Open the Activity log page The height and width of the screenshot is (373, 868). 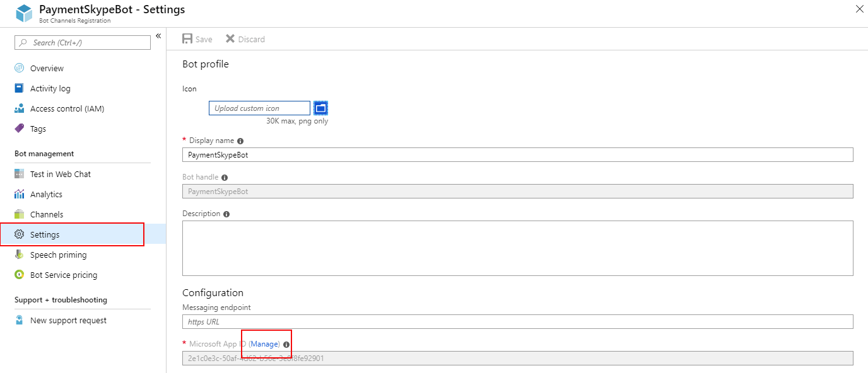50,88
